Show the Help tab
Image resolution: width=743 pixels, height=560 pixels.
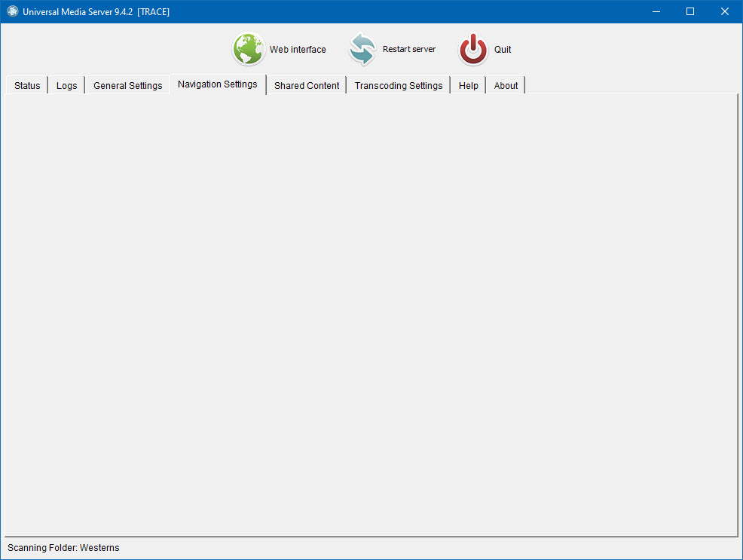pyautogui.click(x=468, y=86)
